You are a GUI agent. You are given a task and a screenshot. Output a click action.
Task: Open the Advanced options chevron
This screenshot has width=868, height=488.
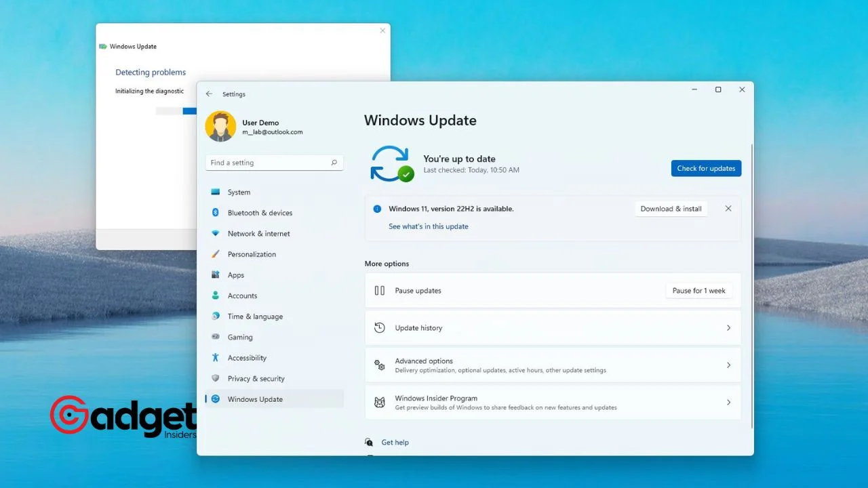pos(729,365)
